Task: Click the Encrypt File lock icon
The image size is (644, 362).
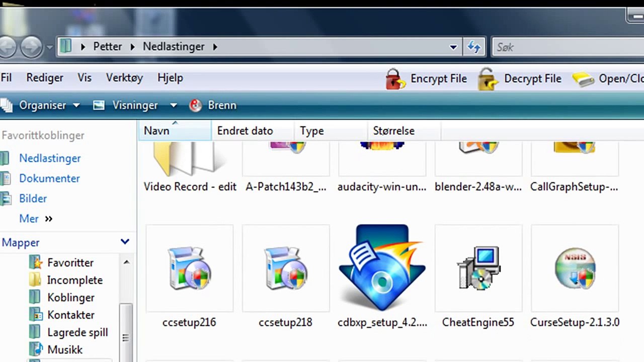Action: click(x=395, y=79)
